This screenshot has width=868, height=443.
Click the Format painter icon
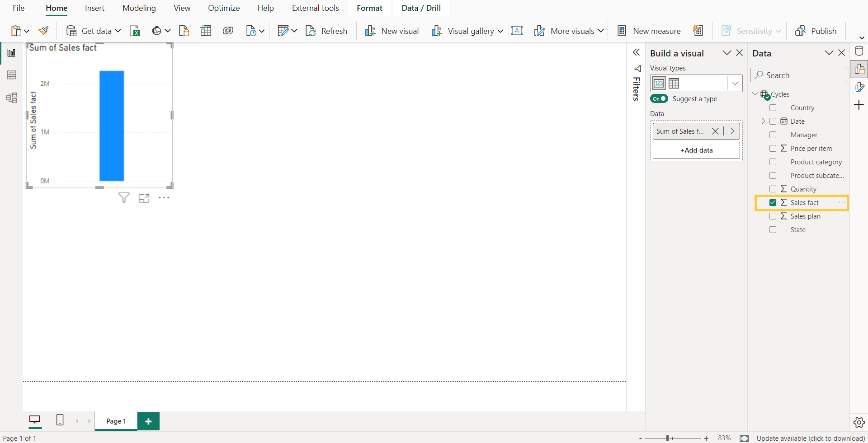coord(43,31)
